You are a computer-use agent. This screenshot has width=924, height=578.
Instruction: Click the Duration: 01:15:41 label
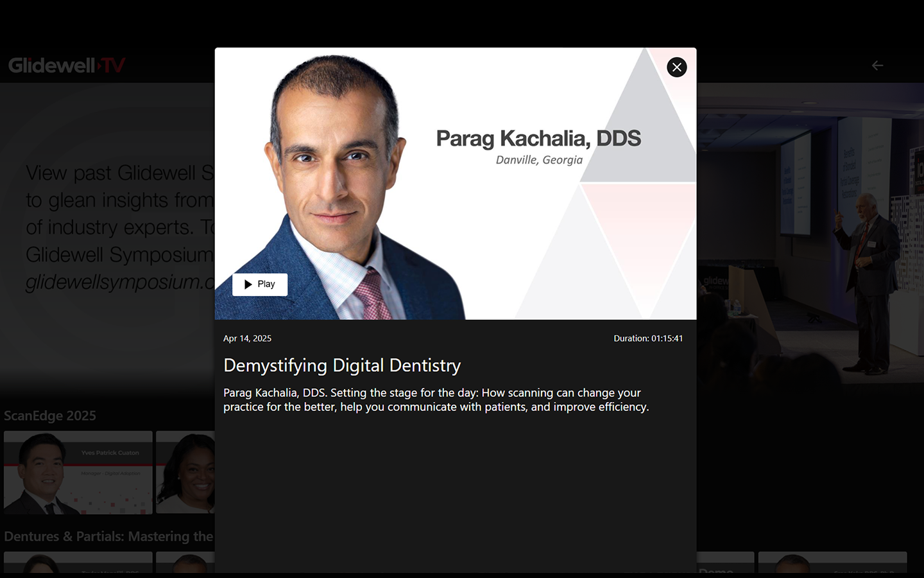point(648,338)
